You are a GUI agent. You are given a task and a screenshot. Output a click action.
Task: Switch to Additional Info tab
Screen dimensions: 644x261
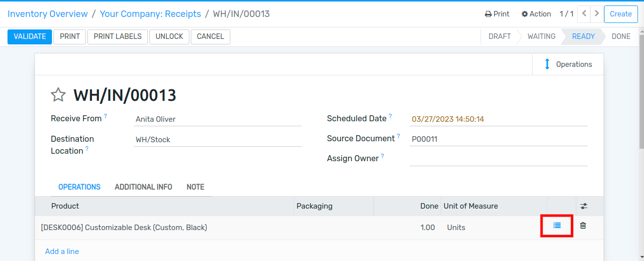(143, 187)
